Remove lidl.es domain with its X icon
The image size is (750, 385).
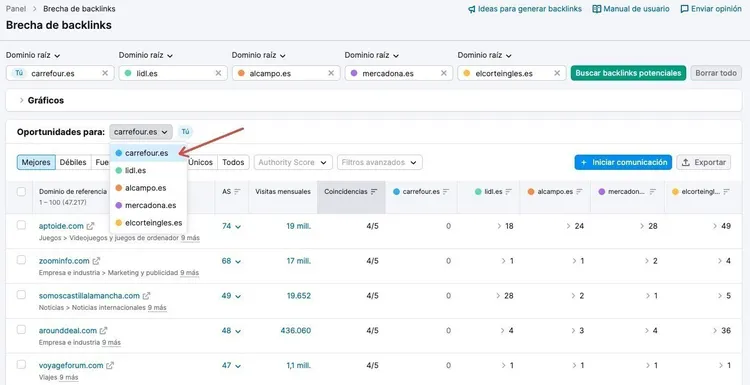(x=218, y=73)
